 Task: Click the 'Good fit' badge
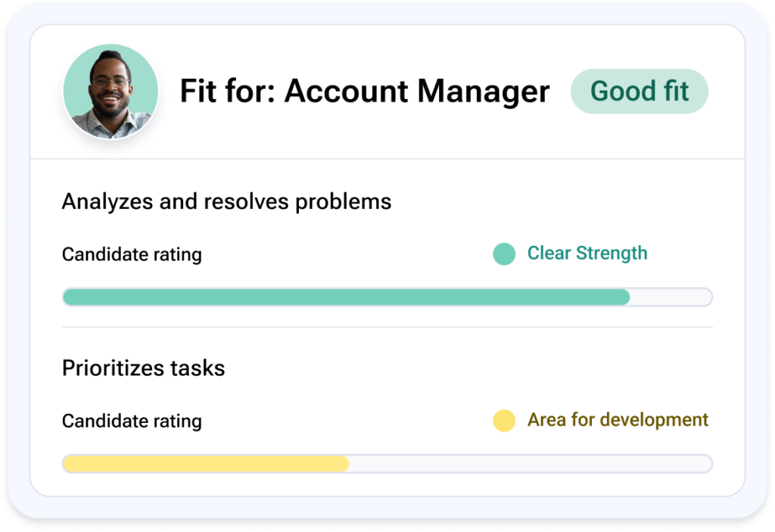pyautogui.click(x=639, y=92)
